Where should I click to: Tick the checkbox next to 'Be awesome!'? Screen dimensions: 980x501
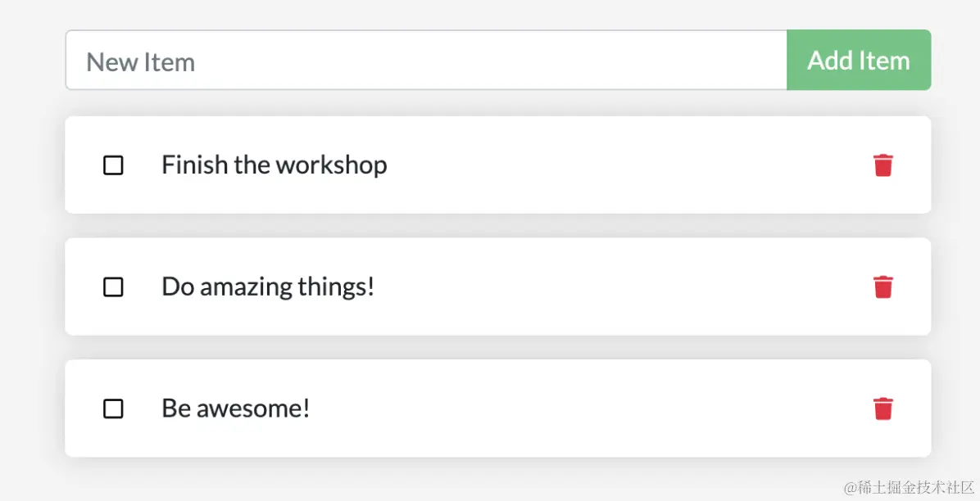[x=113, y=408]
